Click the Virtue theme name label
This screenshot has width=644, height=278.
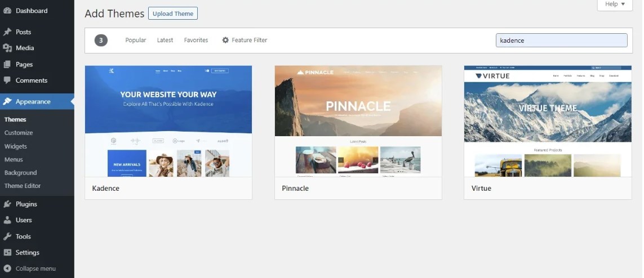[481, 188]
